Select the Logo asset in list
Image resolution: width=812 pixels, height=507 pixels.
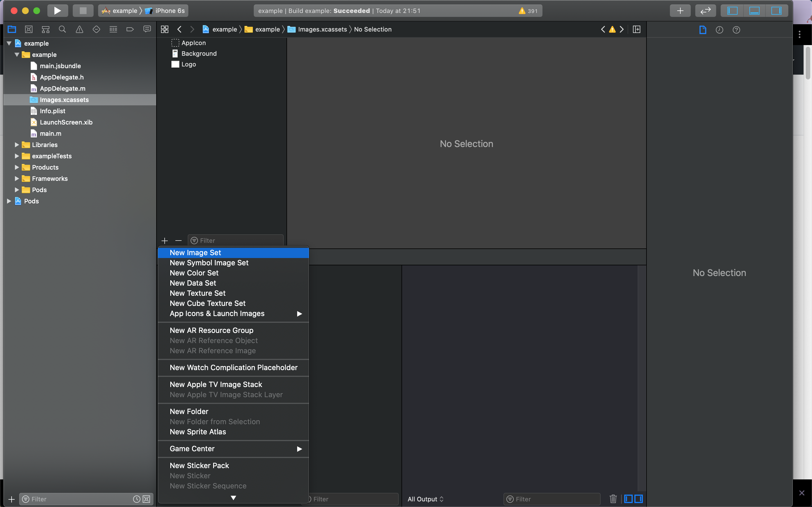pos(189,65)
